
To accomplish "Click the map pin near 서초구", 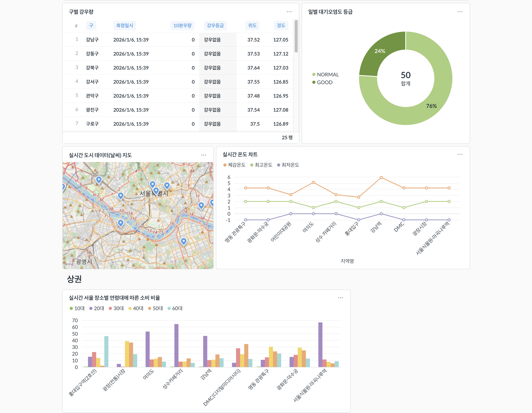I will pyautogui.click(x=184, y=241).
